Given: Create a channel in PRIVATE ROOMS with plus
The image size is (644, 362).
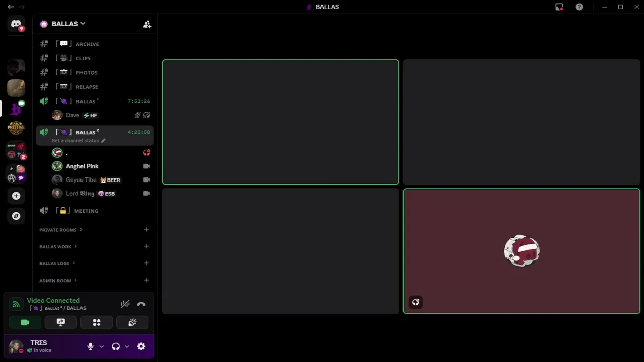Looking at the screenshot, I should [146, 230].
